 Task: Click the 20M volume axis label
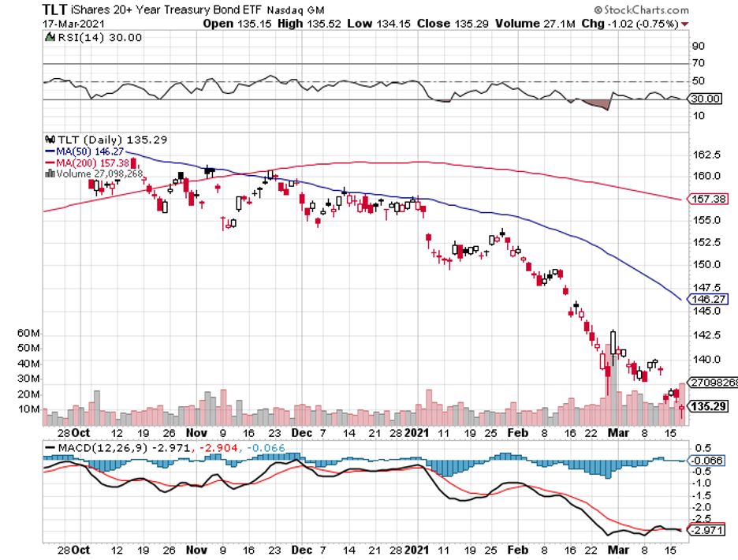pos(28,394)
